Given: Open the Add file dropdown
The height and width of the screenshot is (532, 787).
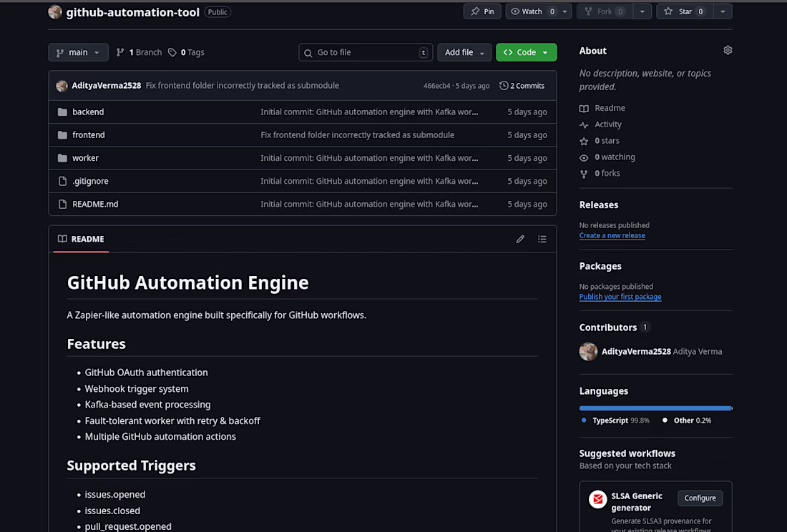Looking at the screenshot, I should click(464, 52).
